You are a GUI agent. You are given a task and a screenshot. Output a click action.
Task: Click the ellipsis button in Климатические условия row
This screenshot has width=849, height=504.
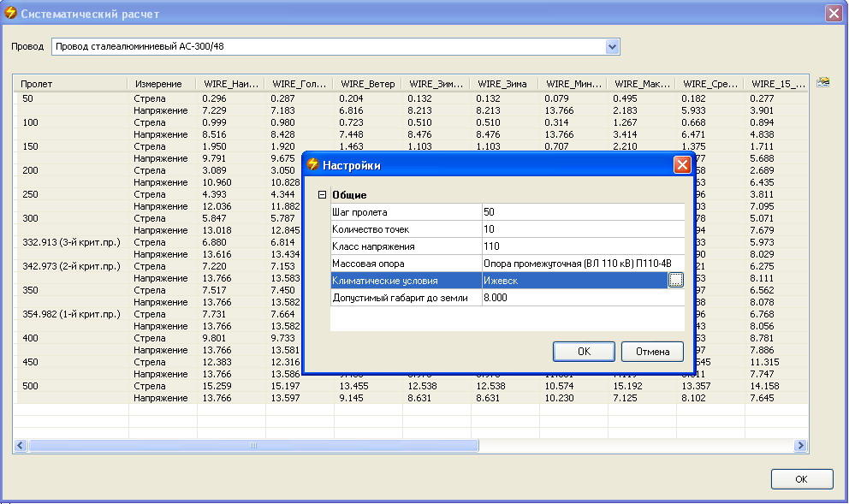(x=676, y=280)
